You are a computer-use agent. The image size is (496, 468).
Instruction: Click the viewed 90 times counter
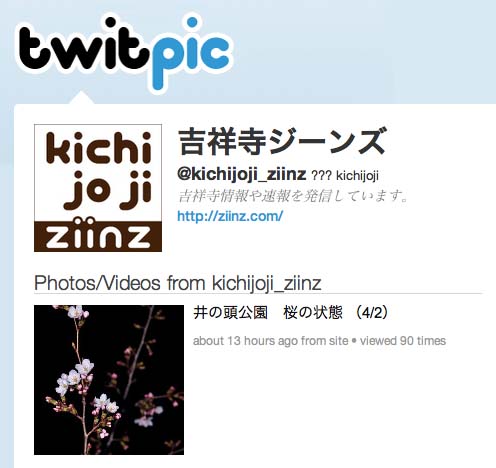pyautogui.click(x=403, y=341)
